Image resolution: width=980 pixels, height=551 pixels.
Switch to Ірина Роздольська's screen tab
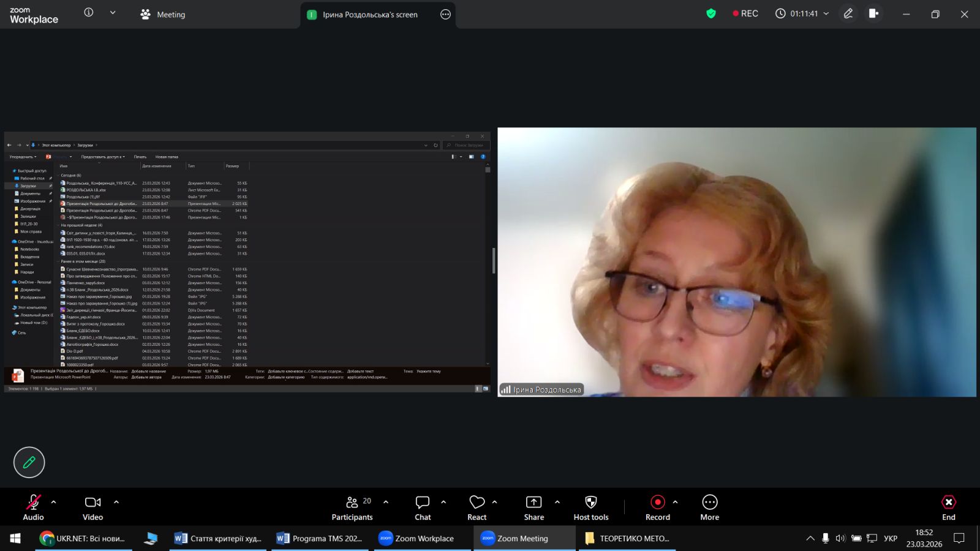click(369, 15)
